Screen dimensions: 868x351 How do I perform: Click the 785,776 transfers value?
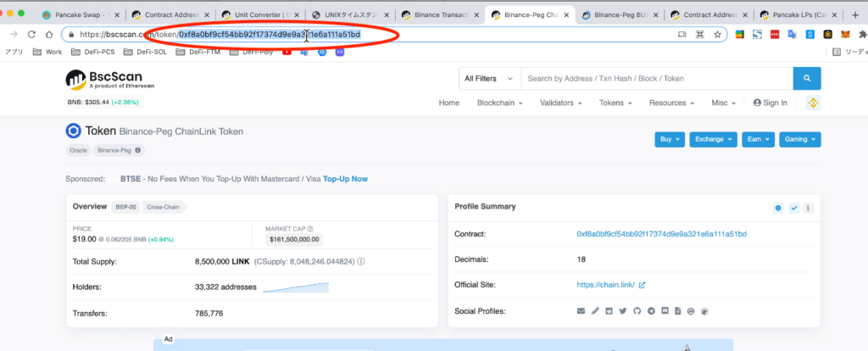[x=209, y=314]
